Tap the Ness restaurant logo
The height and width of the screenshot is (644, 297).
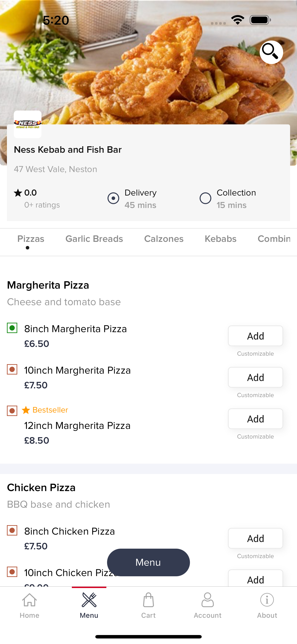27,124
